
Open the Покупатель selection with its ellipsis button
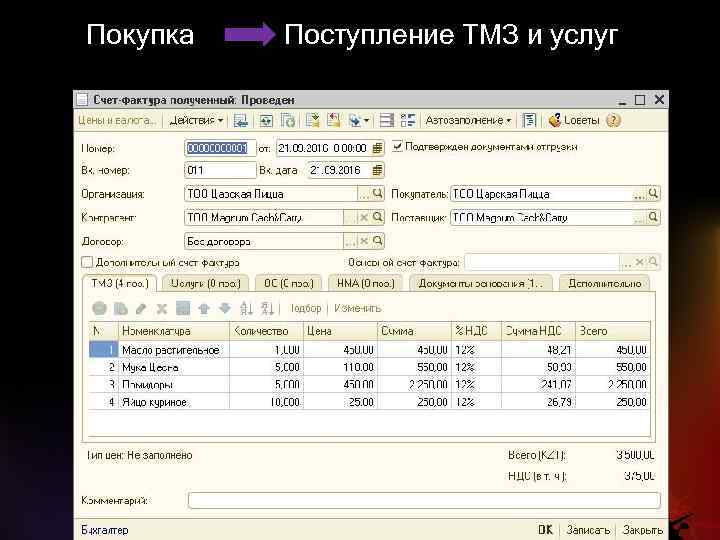(x=639, y=194)
